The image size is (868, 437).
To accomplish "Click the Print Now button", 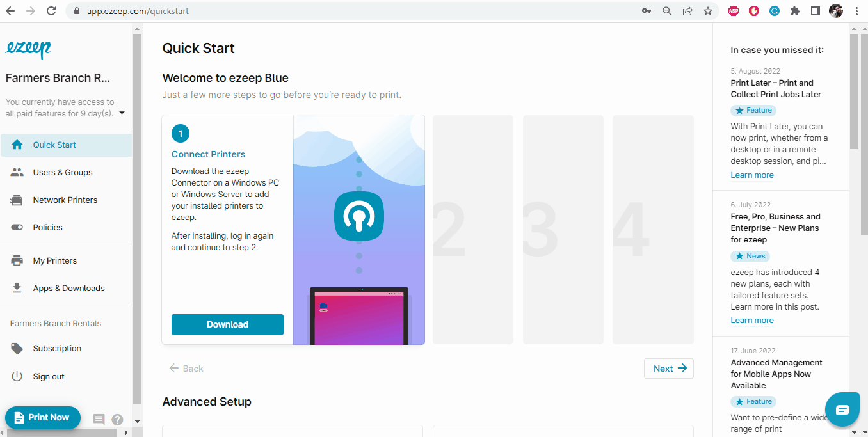I will [x=42, y=417].
